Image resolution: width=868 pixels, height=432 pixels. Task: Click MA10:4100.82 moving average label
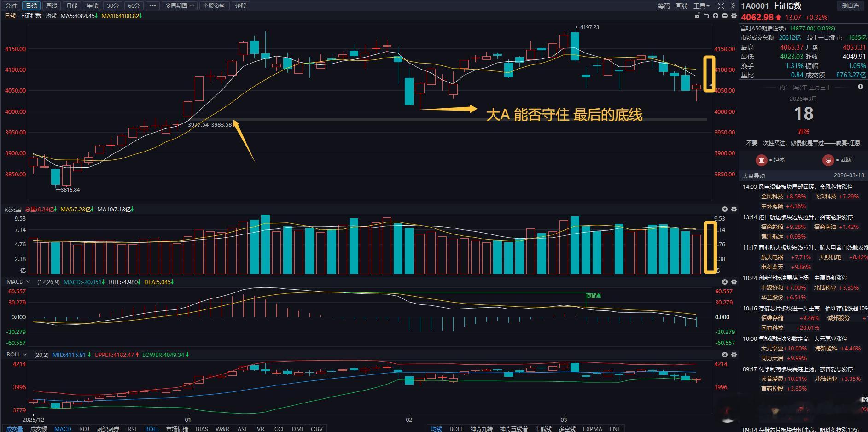(122, 16)
